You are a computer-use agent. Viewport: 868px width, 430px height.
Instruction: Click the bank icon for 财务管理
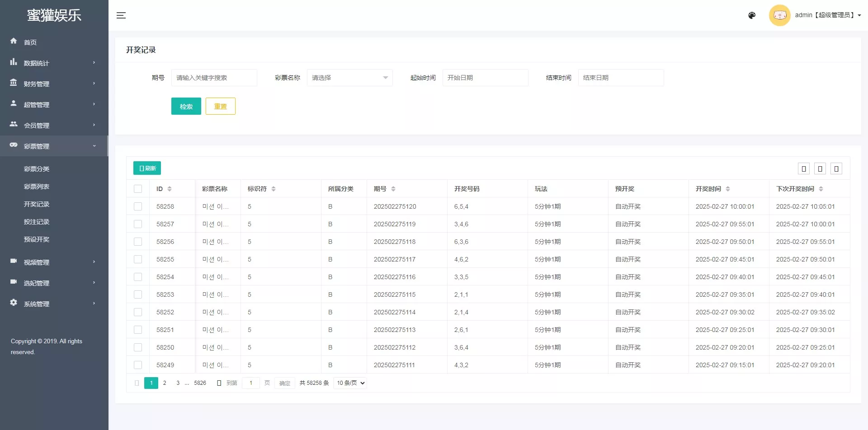(14, 83)
